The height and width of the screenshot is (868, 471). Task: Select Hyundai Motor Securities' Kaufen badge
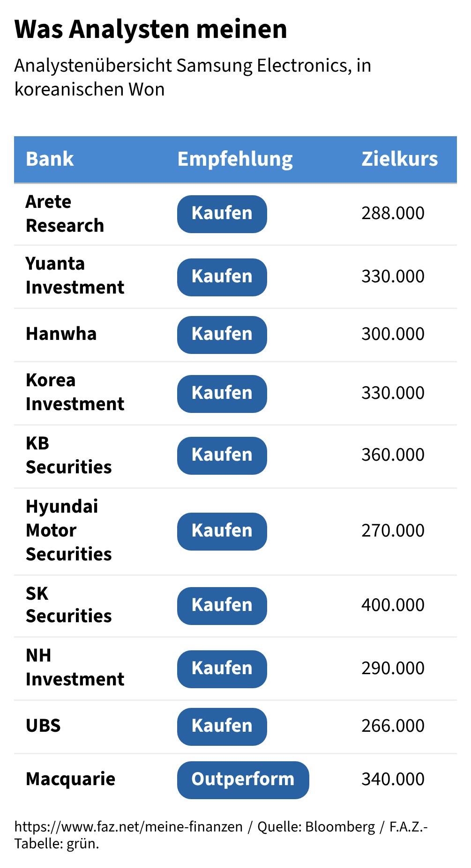(x=222, y=531)
